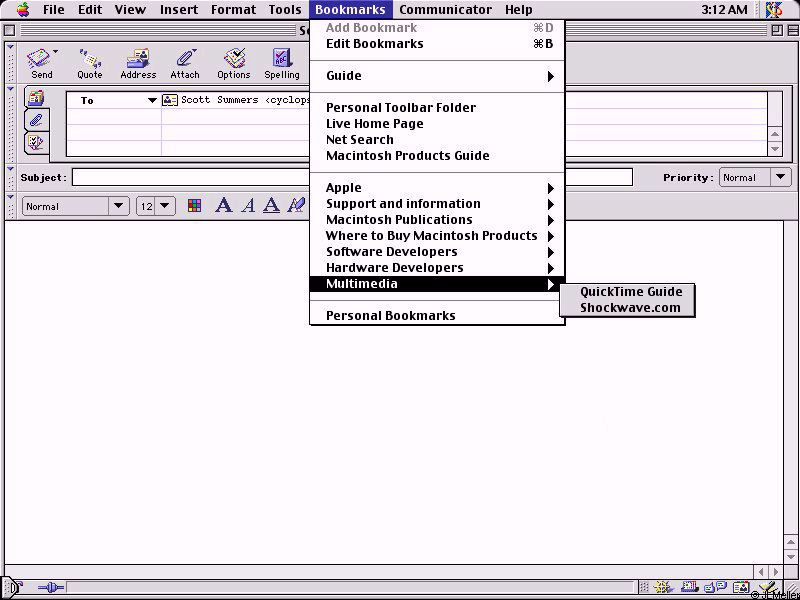
Task: Click the bold A formatting icon
Action: click(x=223, y=206)
